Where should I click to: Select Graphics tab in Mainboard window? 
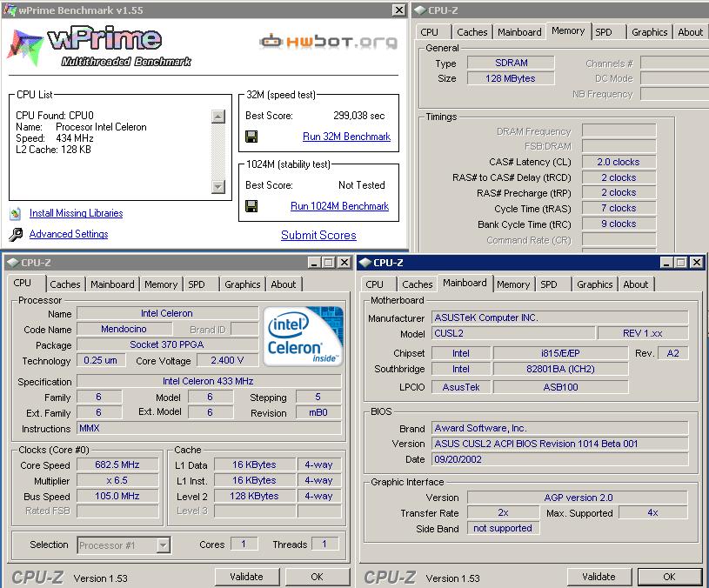(595, 284)
